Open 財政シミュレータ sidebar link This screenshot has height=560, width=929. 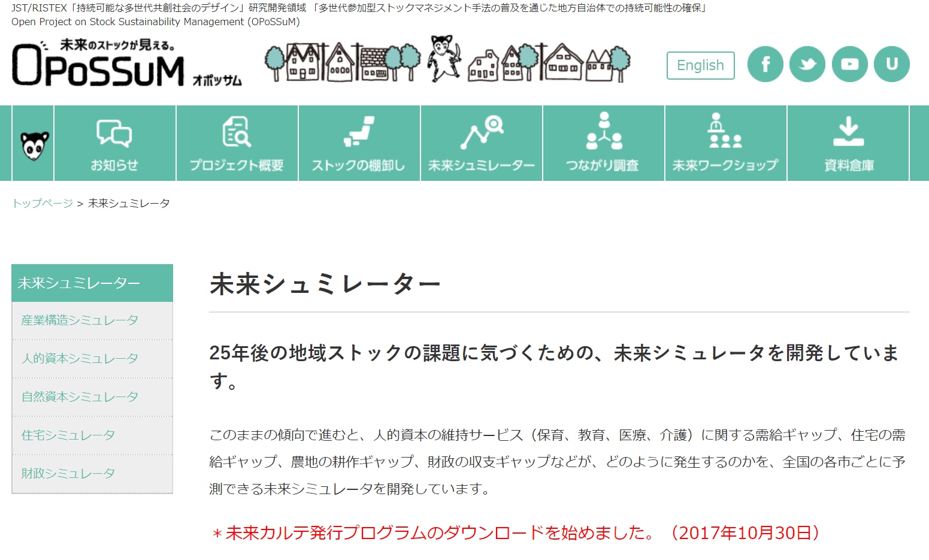(68, 474)
